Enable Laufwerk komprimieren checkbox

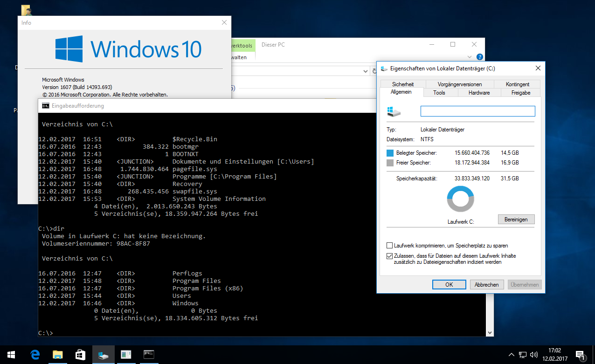390,246
